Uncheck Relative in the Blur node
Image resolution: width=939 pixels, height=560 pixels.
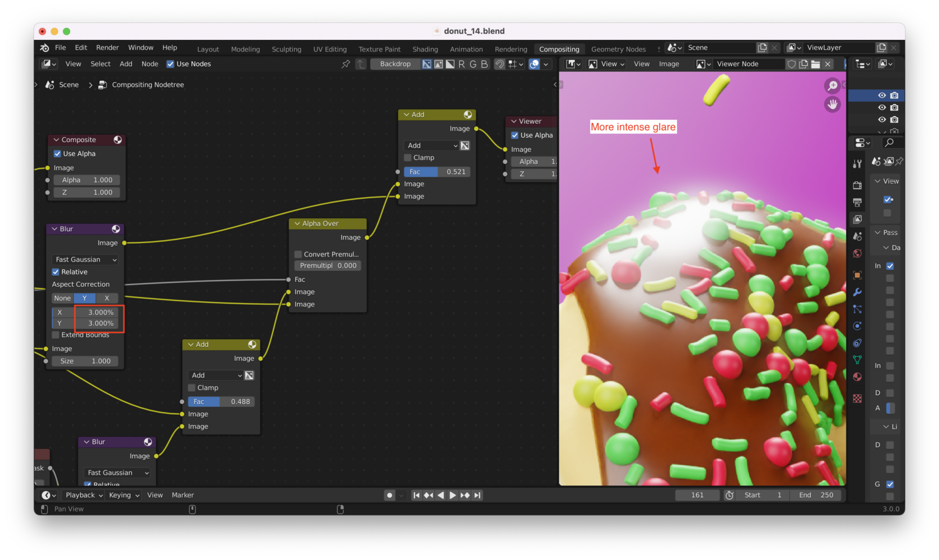(x=56, y=272)
